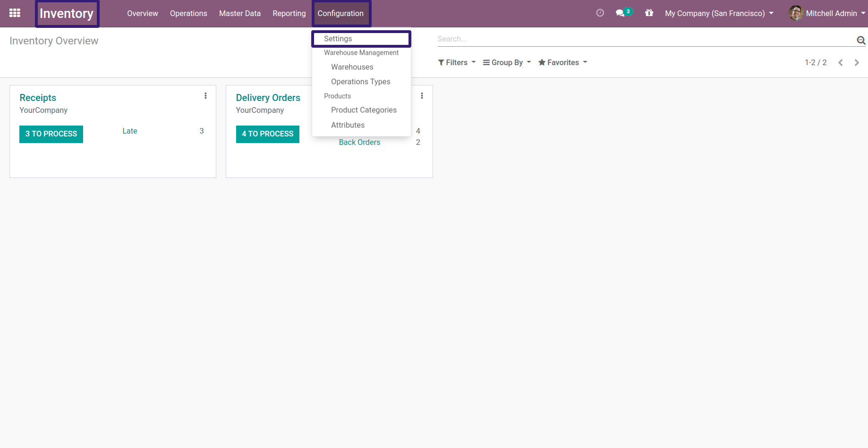Viewport: 868px width, 448px height.
Task: Click into the Search field
Action: pyautogui.click(x=645, y=39)
